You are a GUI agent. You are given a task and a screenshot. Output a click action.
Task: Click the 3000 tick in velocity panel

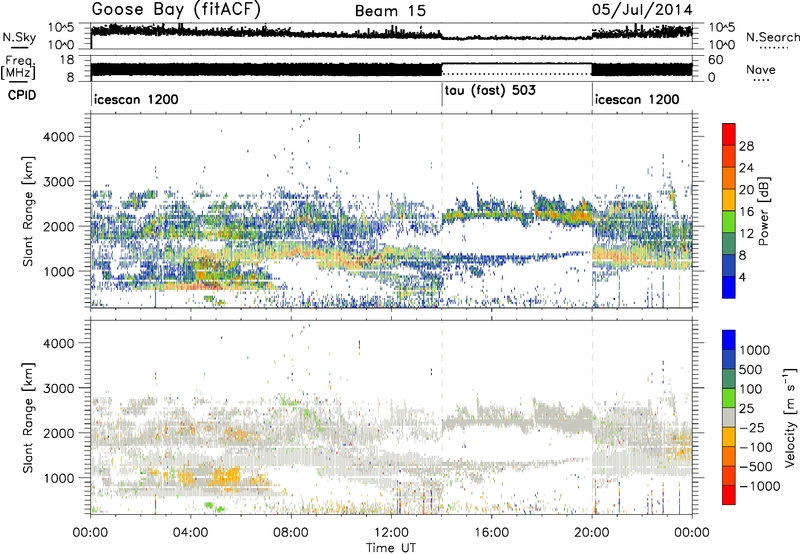58,388
